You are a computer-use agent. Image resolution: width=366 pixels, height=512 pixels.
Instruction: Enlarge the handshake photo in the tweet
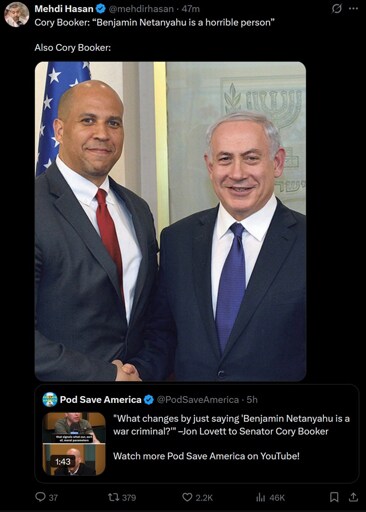[x=170, y=221]
